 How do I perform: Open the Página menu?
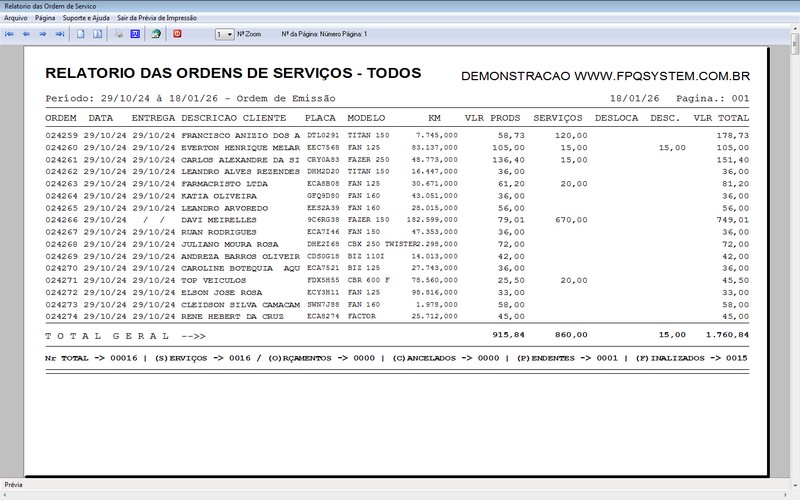coord(45,18)
